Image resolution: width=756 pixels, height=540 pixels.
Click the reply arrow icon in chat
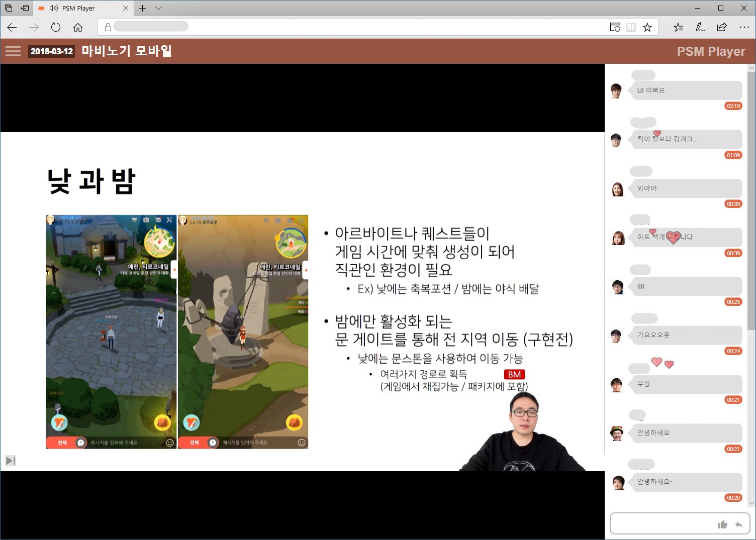[x=738, y=524]
